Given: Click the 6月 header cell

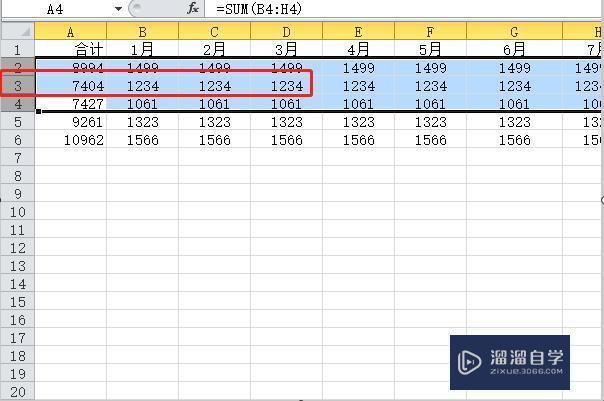Looking at the screenshot, I should coord(514,49).
